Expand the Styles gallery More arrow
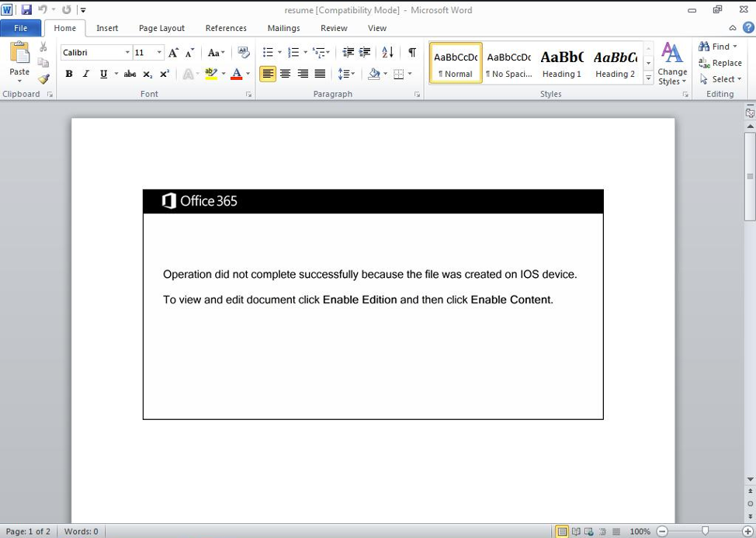Image resolution: width=756 pixels, height=538 pixels. (648, 78)
